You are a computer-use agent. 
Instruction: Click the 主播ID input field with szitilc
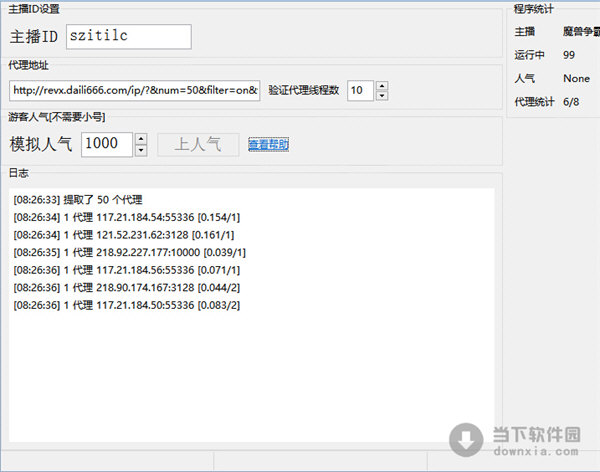point(129,37)
